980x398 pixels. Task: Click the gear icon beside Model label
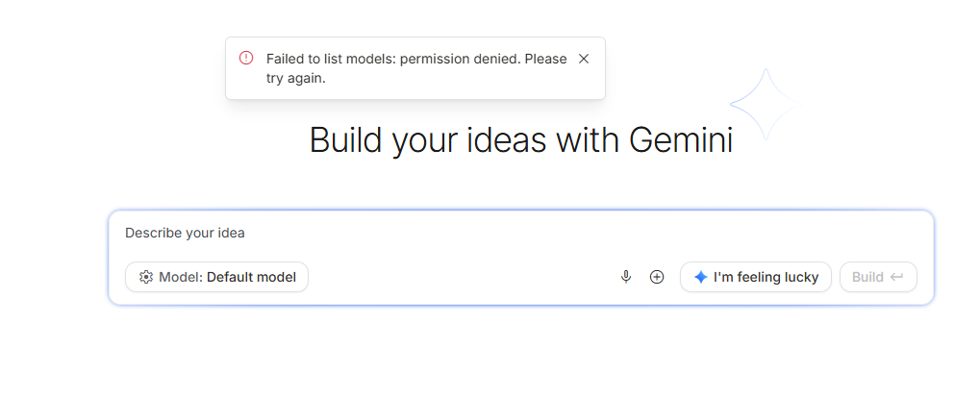point(146,277)
